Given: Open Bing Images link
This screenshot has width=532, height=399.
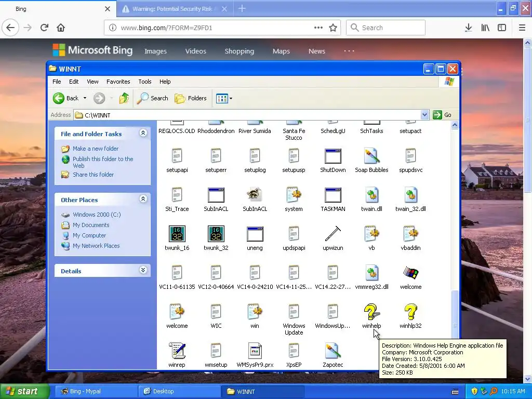Looking at the screenshot, I should pyautogui.click(x=155, y=51).
